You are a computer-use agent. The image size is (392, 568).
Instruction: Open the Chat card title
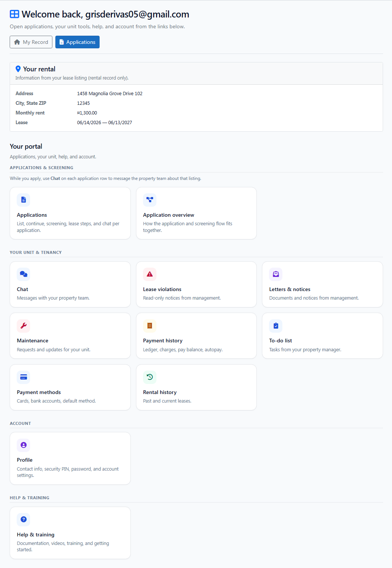tap(22, 289)
